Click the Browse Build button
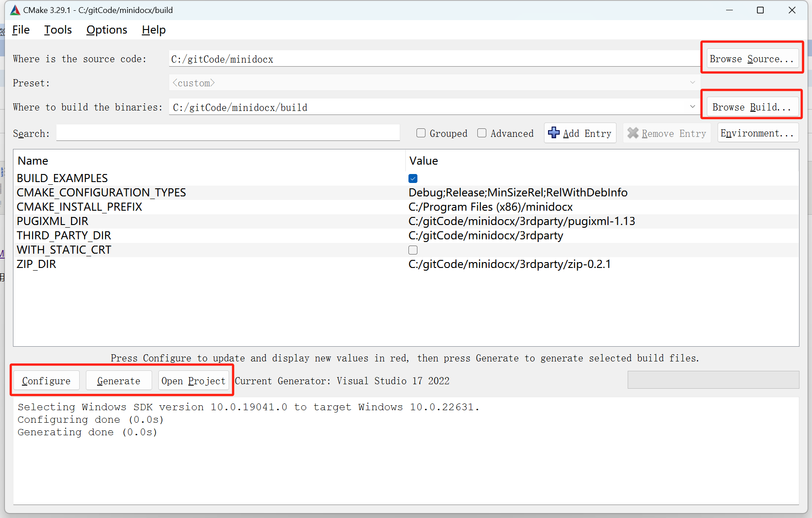The width and height of the screenshot is (812, 518). click(x=752, y=107)
